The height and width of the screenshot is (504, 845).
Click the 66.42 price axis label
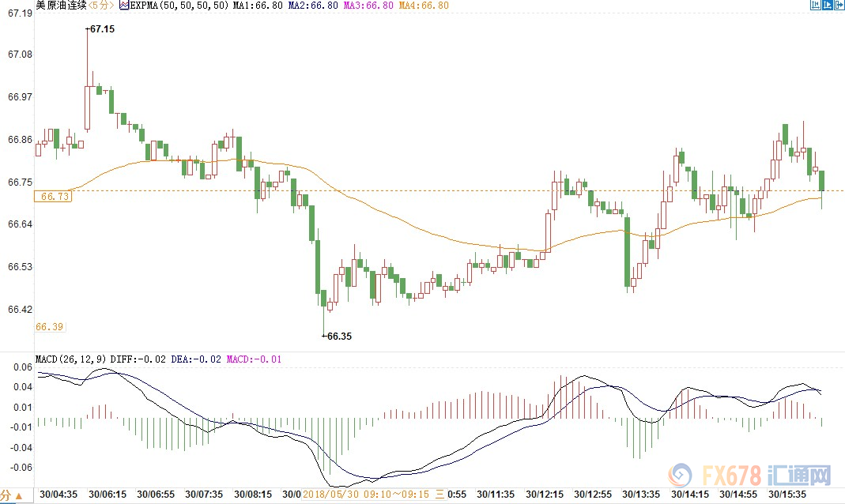(21, 309)
